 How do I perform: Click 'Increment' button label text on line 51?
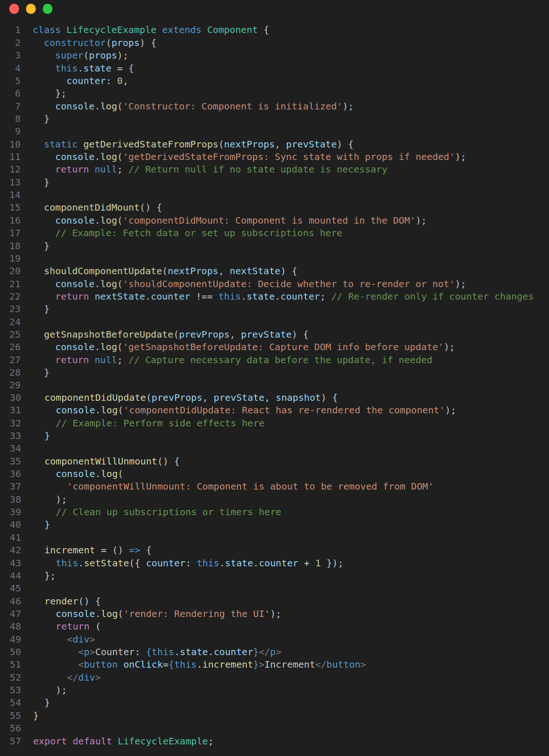click(x=290, y=664)
